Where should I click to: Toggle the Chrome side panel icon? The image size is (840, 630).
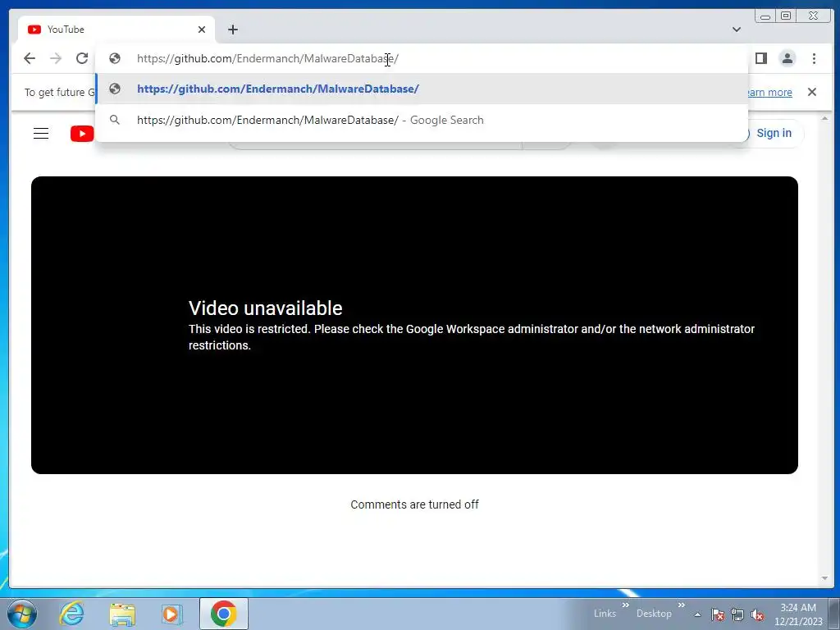coord(760,58)
